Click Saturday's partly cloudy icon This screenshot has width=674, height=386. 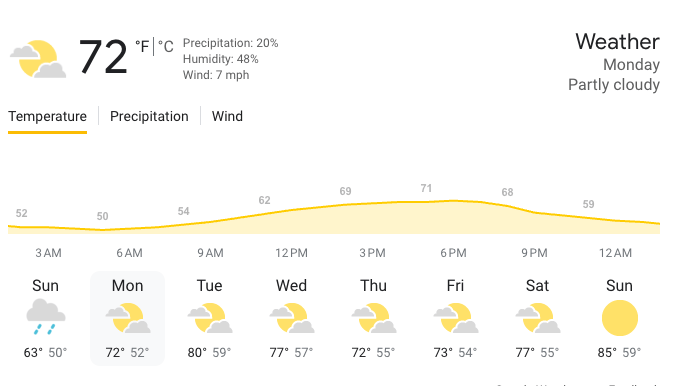(x=538, y=318)
